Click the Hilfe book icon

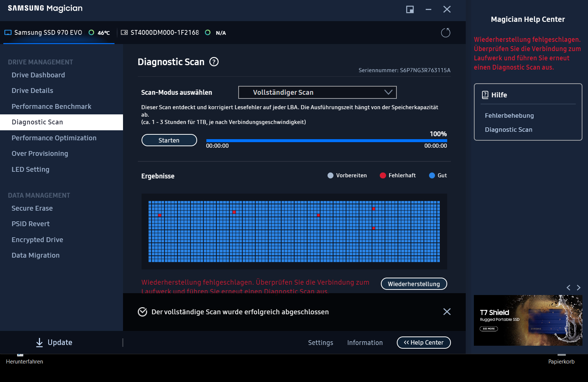pos(485,95)
